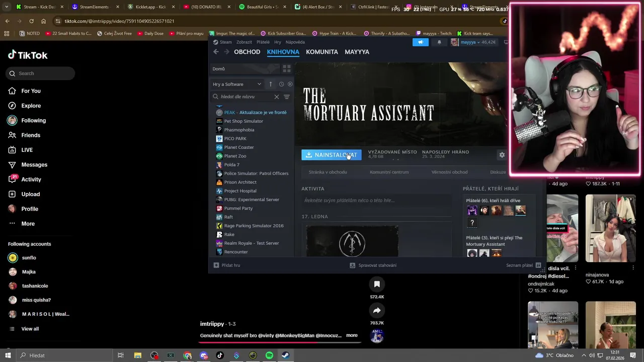
Task: Open ninajanova video thumbnail
Action: pos(610,228)
